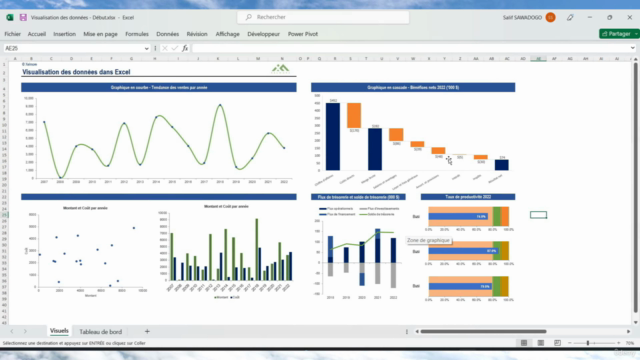Click the selected cell AE25
Image resolution: width=640 pixels, height=360 pixels.
click(x=538, y=215)
